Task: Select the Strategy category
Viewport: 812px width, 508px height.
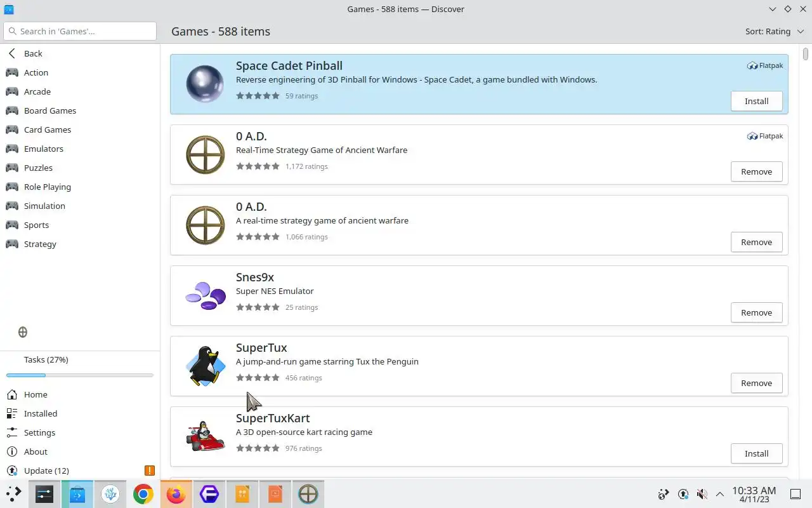Action: click(x=80, y=244)
